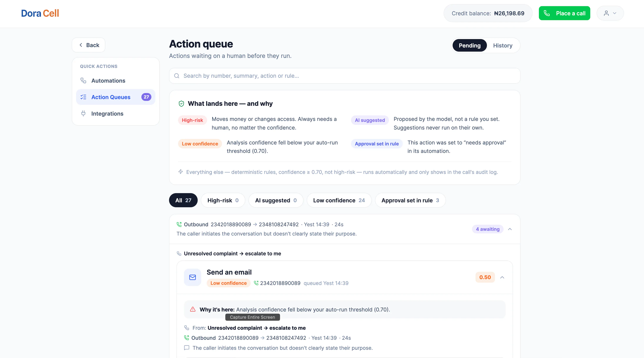Click the outbound call icon in call header
Viewport: 644px width, 358px height.
[179, 224]
